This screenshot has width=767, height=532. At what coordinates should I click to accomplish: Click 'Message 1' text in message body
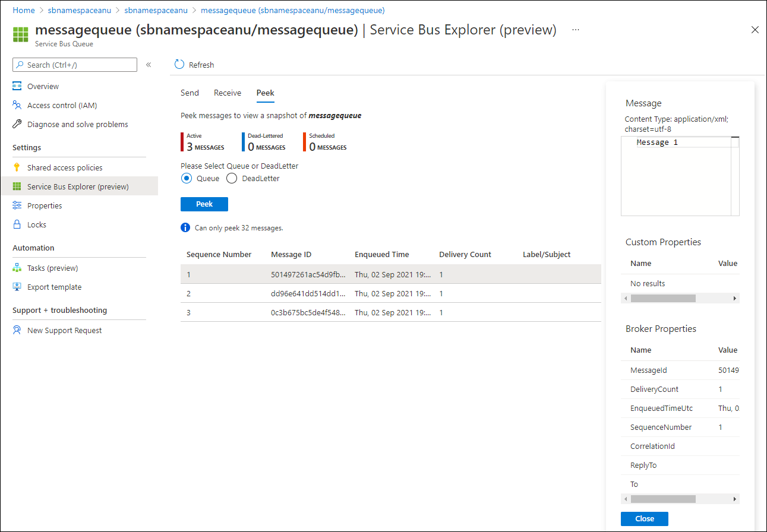tap(657, 142)
